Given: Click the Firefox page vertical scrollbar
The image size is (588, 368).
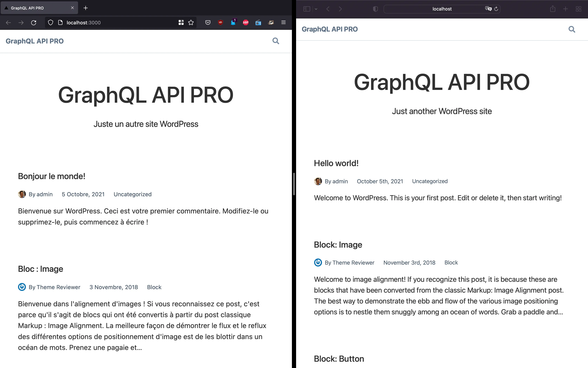Looking at the screenshot, I should point(294,184).
